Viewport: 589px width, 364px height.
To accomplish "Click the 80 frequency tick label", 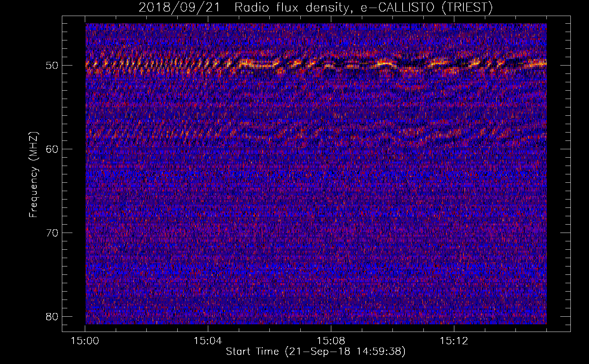I will [x=52, y=316].
